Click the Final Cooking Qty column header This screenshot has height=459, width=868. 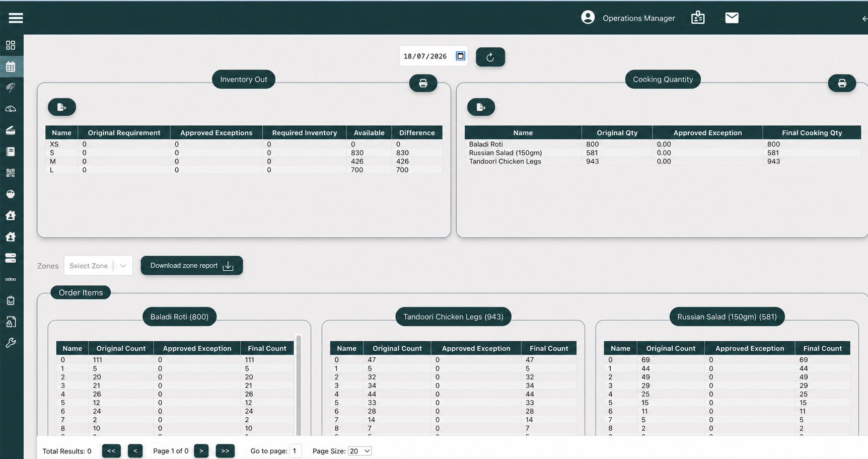tap(812, 132)
